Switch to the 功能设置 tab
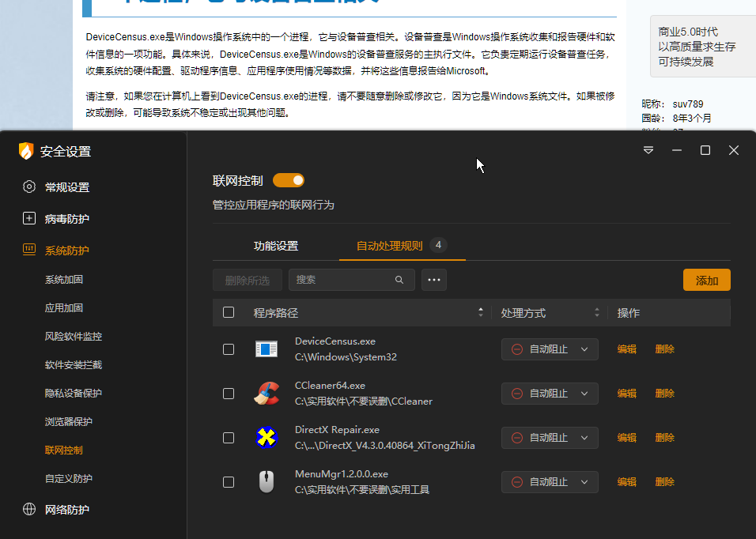This screenshot has width=756, height=539. click(274, 246)
